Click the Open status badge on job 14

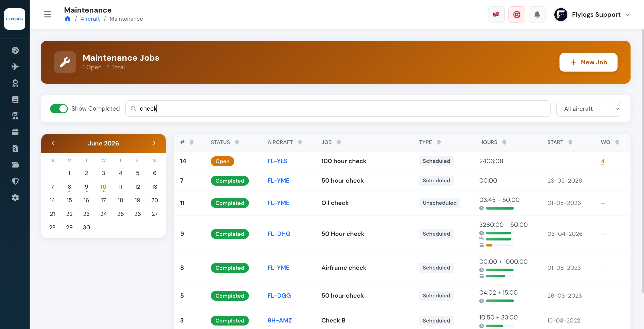(222, 161)
